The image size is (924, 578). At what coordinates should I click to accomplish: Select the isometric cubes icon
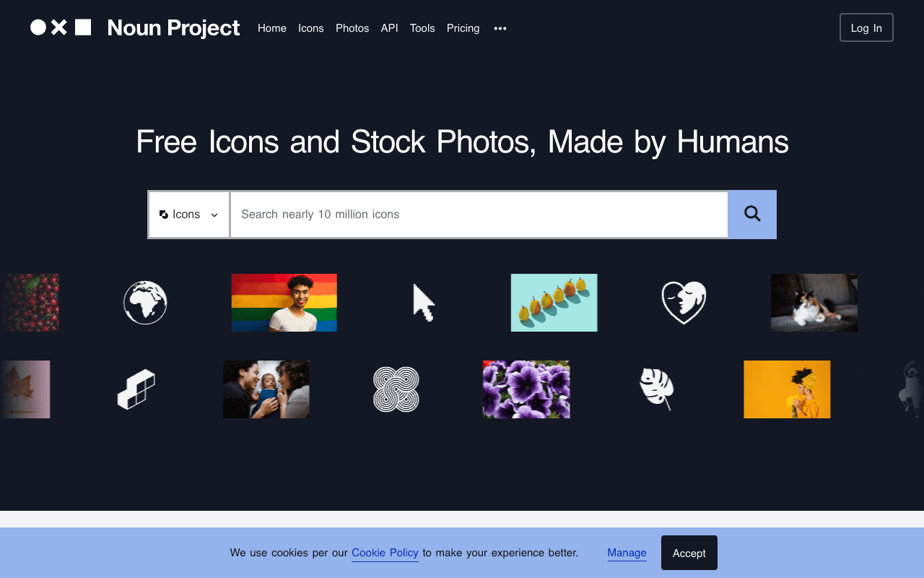[x=136, y=389]
